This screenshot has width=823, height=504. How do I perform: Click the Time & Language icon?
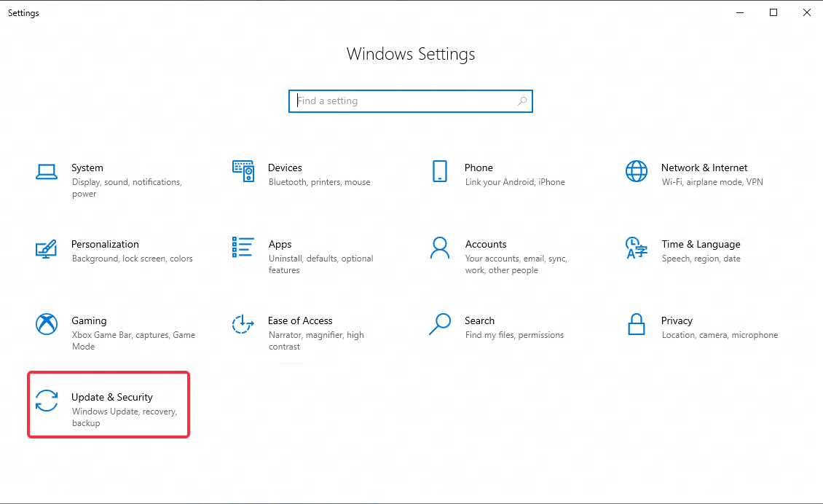[636, 248]
